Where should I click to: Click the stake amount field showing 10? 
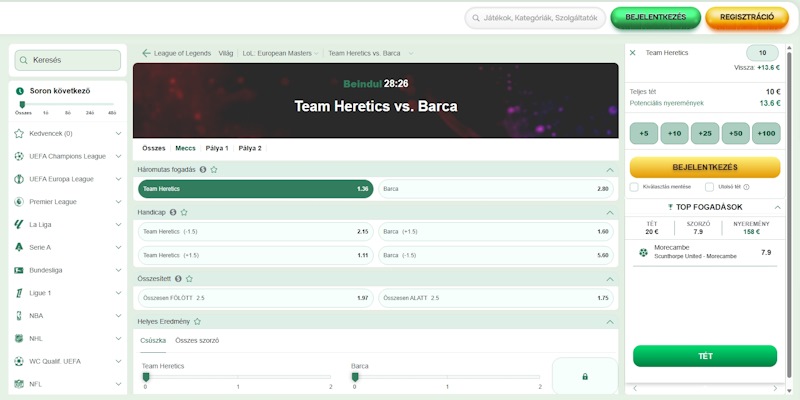point(762,53)
